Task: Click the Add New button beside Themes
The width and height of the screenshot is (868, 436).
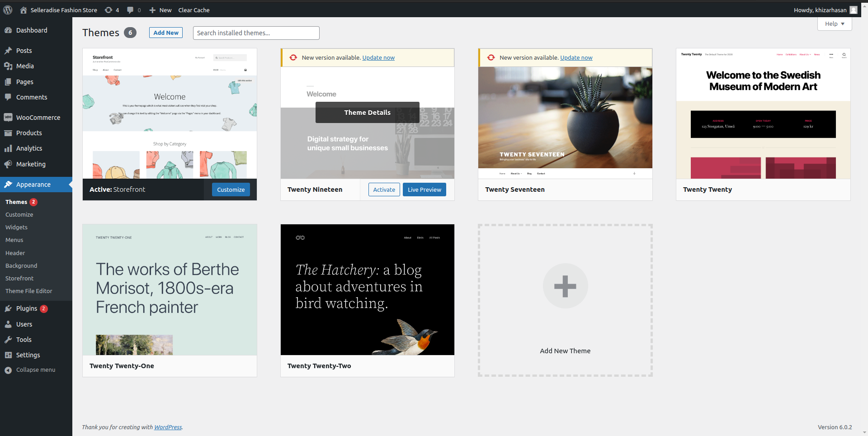Action: coord(166,33)
